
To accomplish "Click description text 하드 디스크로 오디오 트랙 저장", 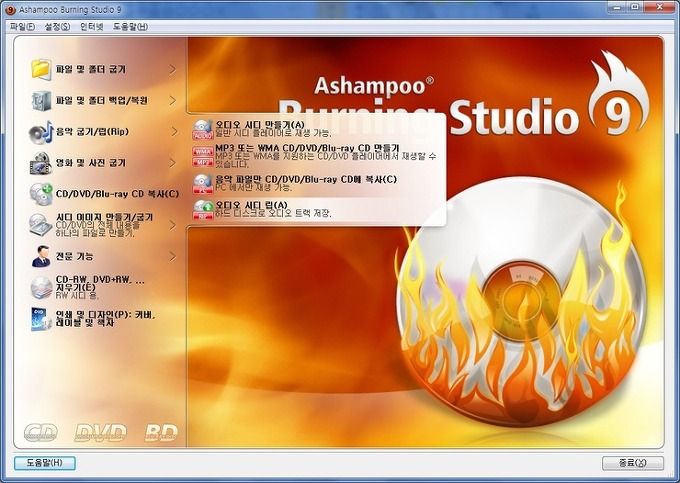I will 273,213.
